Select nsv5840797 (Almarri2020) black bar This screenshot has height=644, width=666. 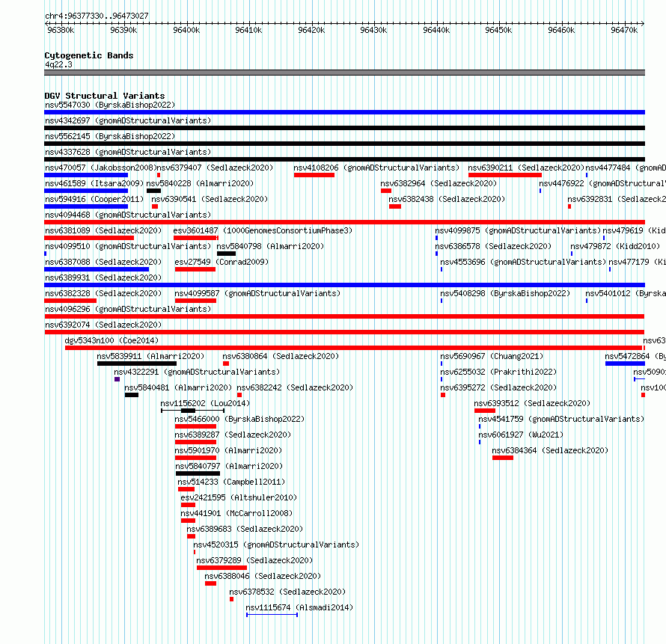[198, 473]
